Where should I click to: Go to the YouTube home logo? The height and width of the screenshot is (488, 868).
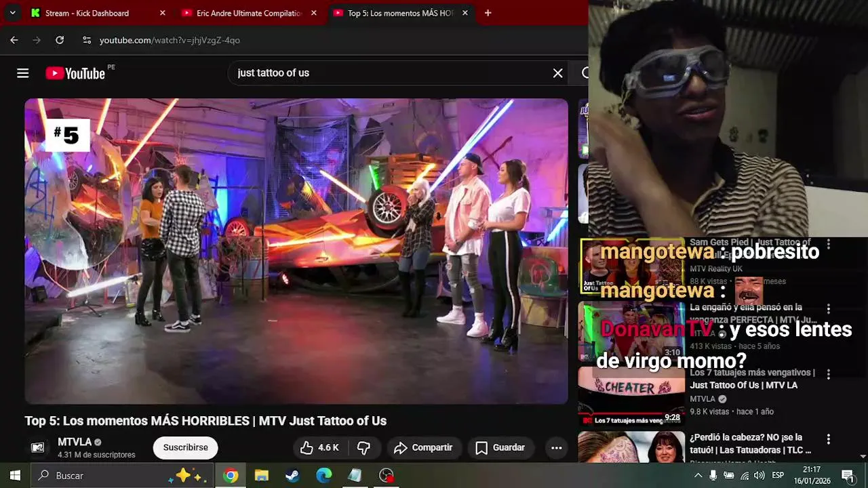[x=75, y=73]
